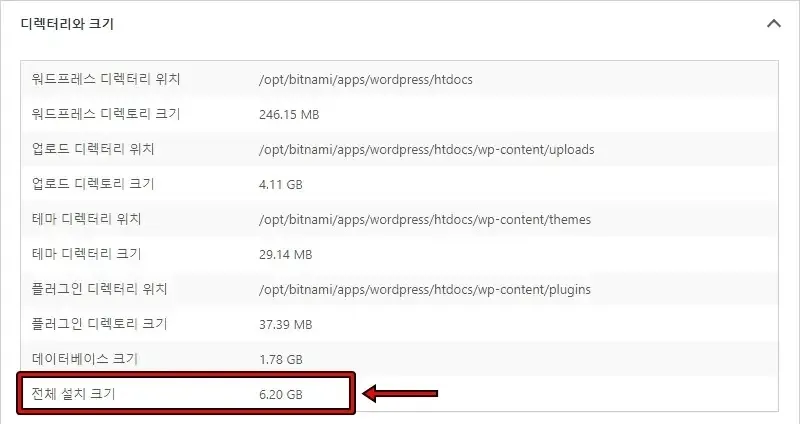The height and width of the screenshot is (424, 800).
Task: Select the 워드프레스 디렉토리 크기 label
Action: (x=106, y=114)
